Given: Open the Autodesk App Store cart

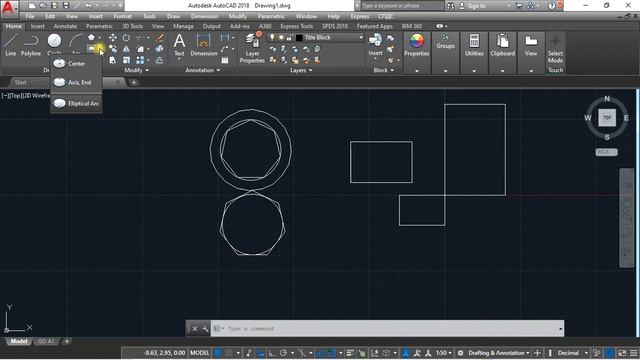Looking at the screenshot, I should tap(519, 6).
